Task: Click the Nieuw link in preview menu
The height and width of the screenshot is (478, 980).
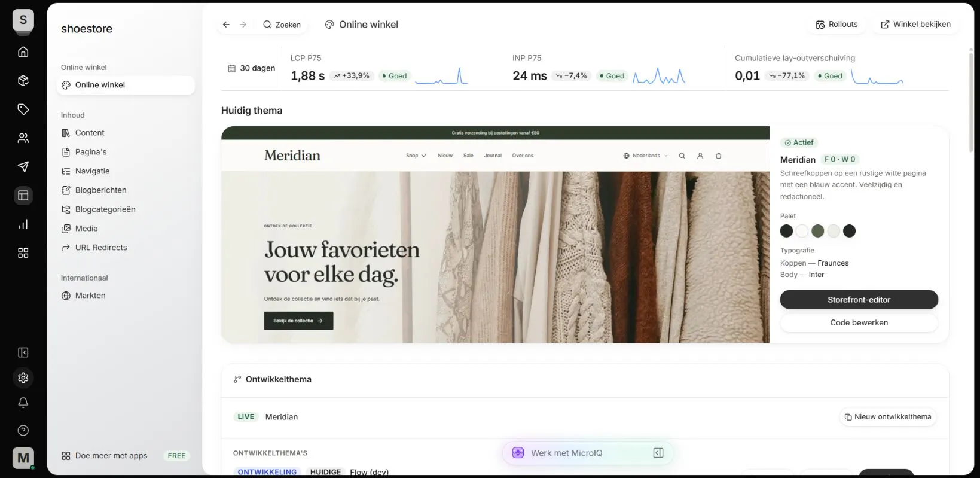Action: click(445, 156)
